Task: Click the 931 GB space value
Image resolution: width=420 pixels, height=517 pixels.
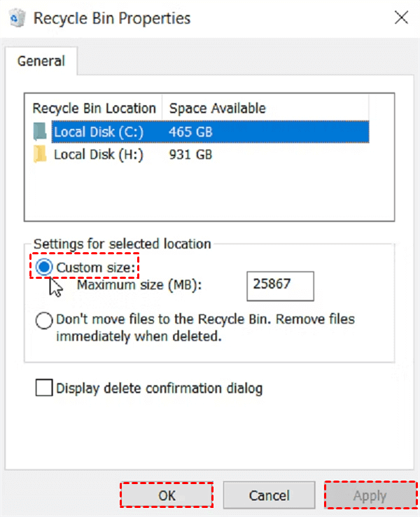Action: (x=190, y=155)
